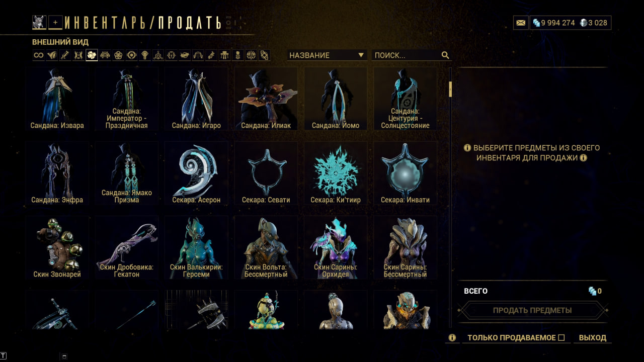This screenshot has height=362, width=644.
Task: Click the player avatar icon at top left
Action: (39, 22)
